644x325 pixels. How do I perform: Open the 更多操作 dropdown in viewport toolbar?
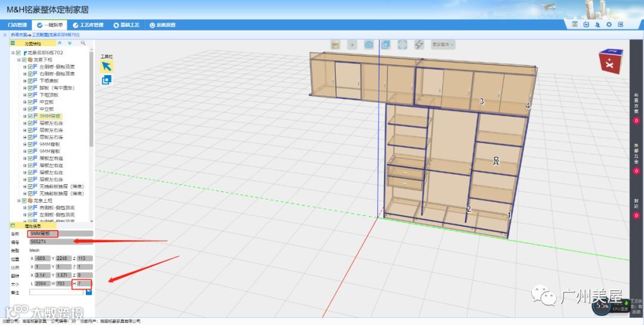(443, 44)
